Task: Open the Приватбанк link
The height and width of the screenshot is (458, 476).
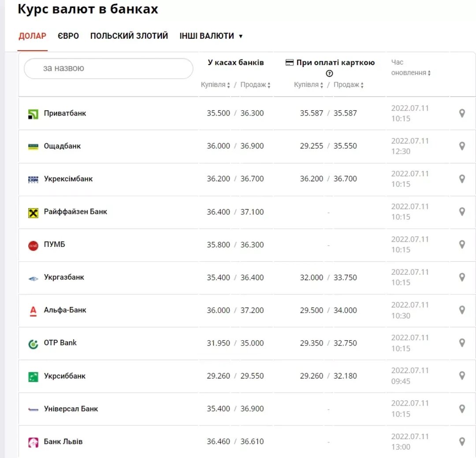Action: 65,113
